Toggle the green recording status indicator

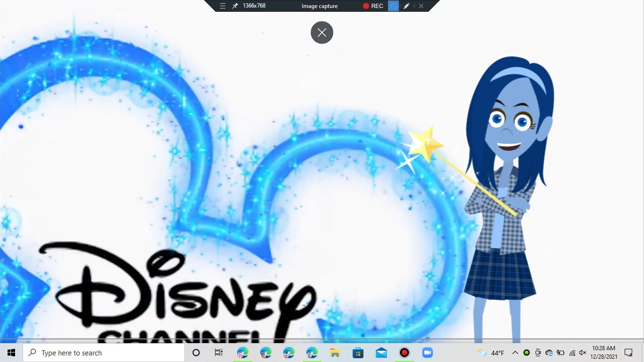pyautogui.click(x=526, y=353)
